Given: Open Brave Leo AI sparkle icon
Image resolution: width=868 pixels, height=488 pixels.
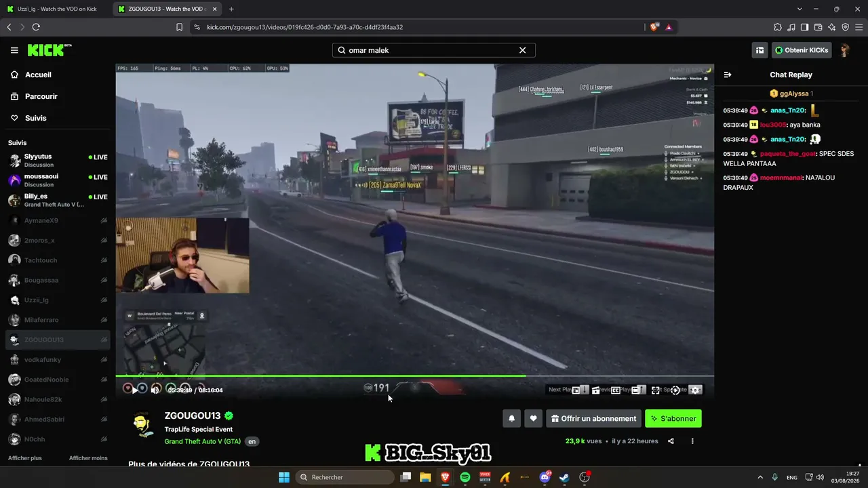Looking at the screenshot, I should click(x=831, y=27).
